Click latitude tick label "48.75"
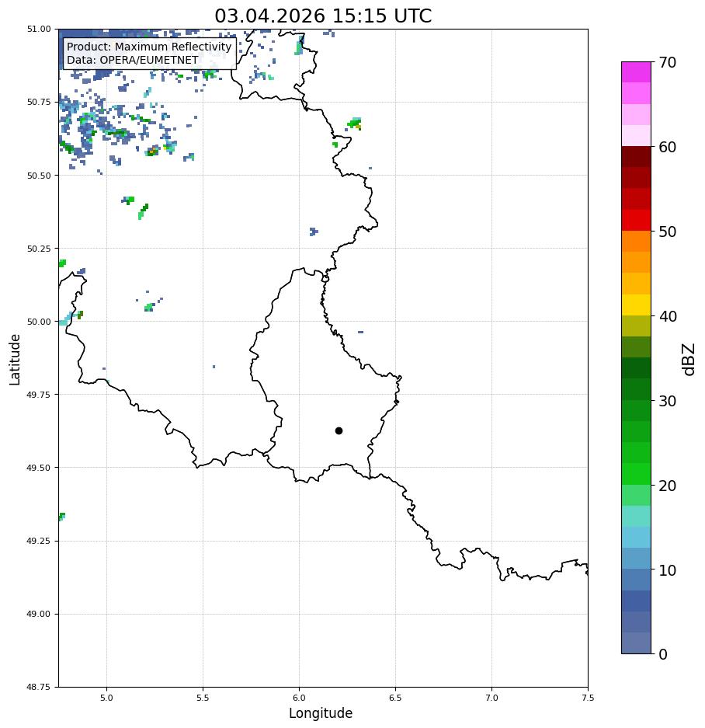This screenshot has height=728, width=705. [39, 687]
